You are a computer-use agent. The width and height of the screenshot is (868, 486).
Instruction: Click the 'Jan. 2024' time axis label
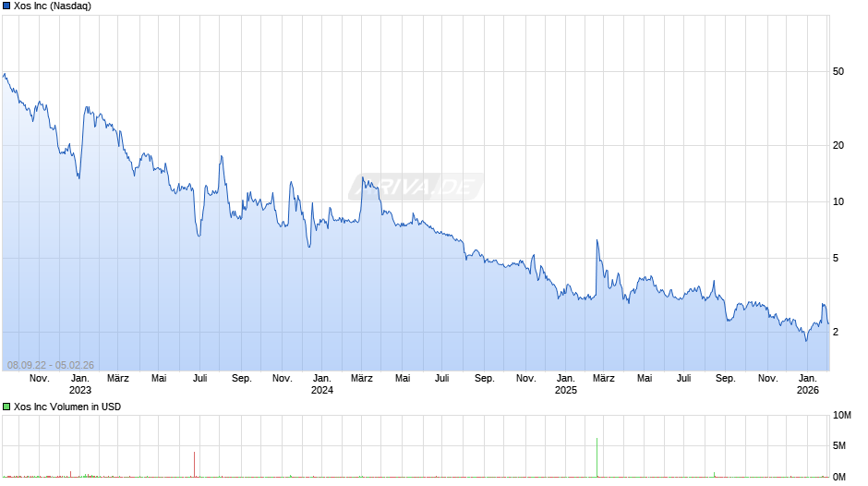tap(321, 384)
